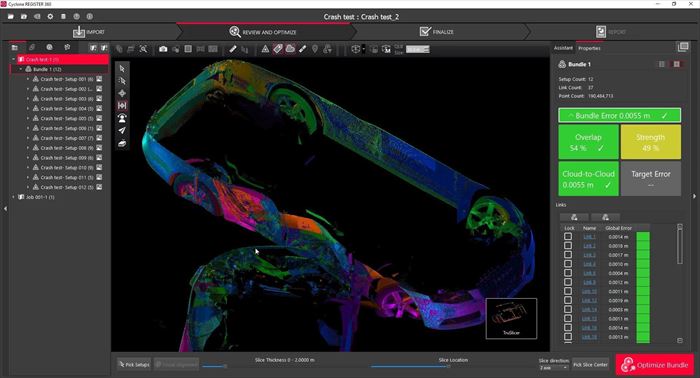Go to the Finalize stage
The width and height of the screenshot is (700, 378).
click(x=437, y=32)
